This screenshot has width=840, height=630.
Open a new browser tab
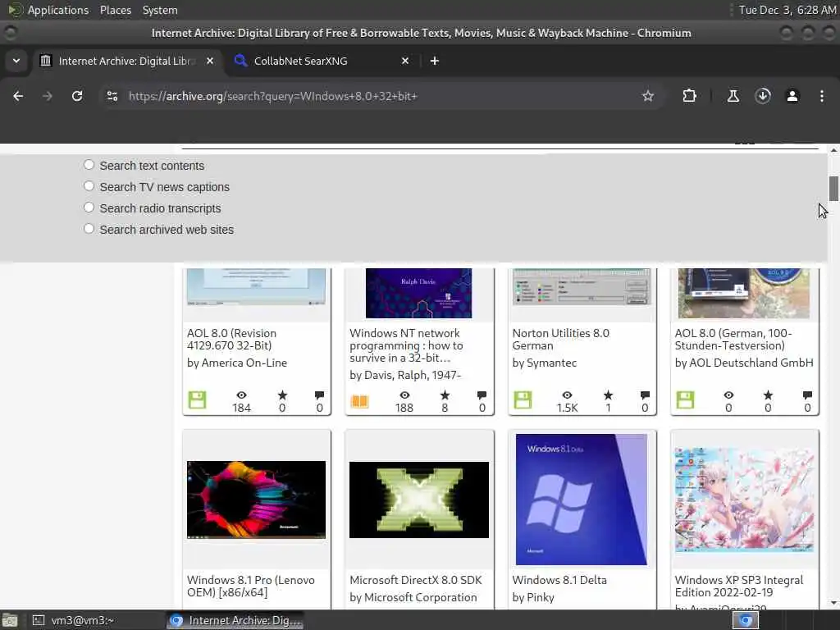point(435,61)
